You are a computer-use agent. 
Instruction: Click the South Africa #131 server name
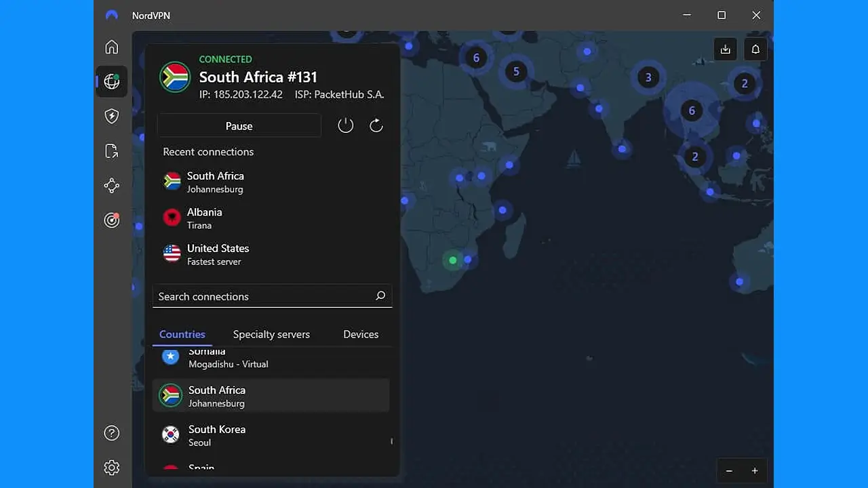click(258, 77)
